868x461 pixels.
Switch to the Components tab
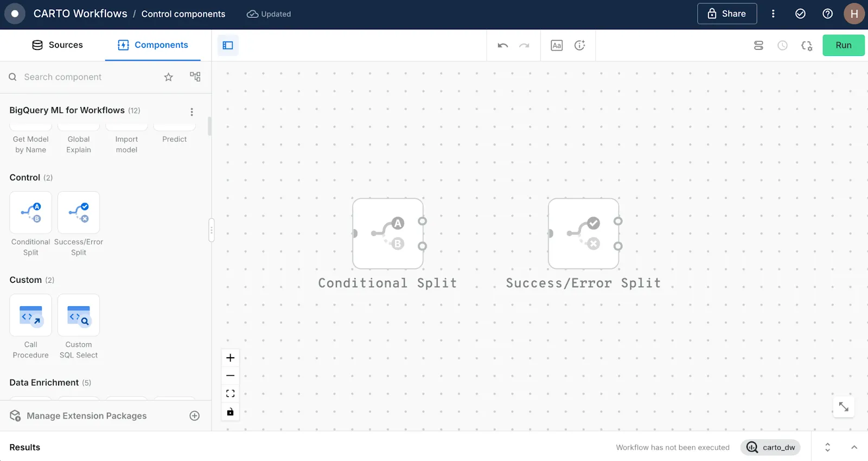tap(153, 45)
